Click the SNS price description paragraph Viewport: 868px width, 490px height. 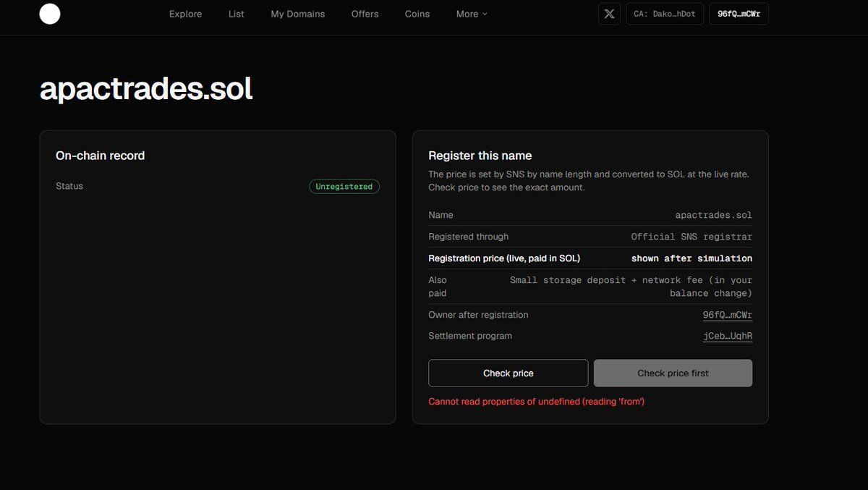tap(589, 181)
